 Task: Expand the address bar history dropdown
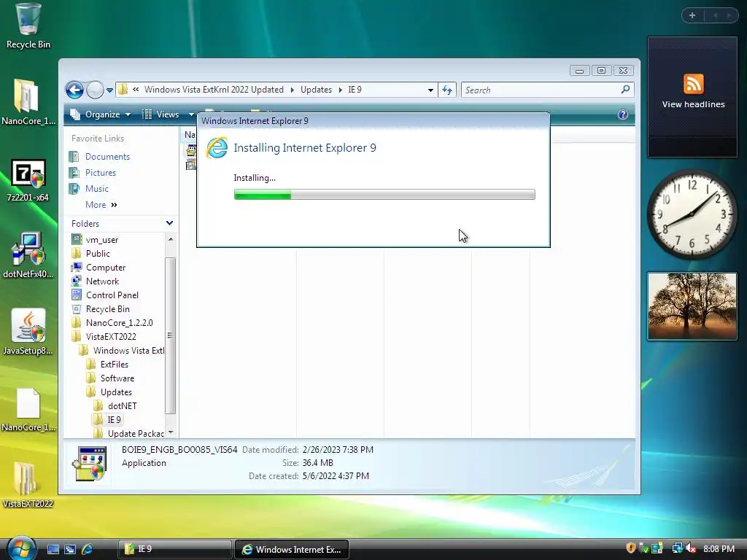pos(430,90)
